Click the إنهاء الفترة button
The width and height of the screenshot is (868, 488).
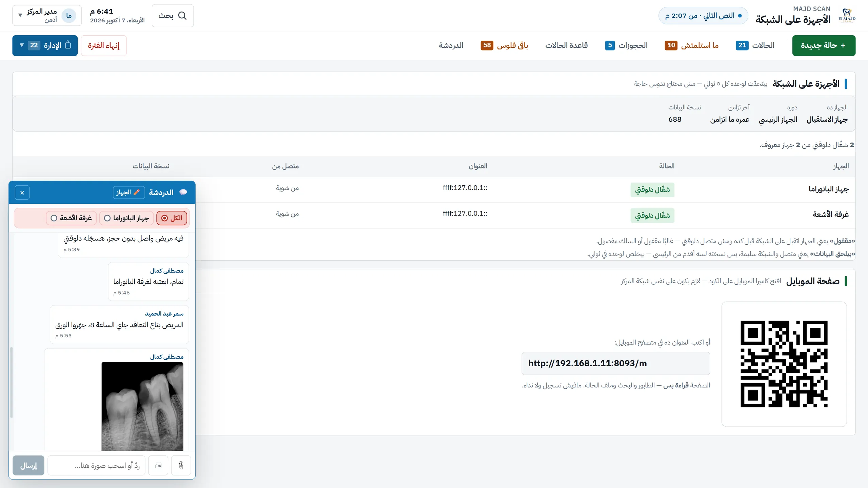104,45
